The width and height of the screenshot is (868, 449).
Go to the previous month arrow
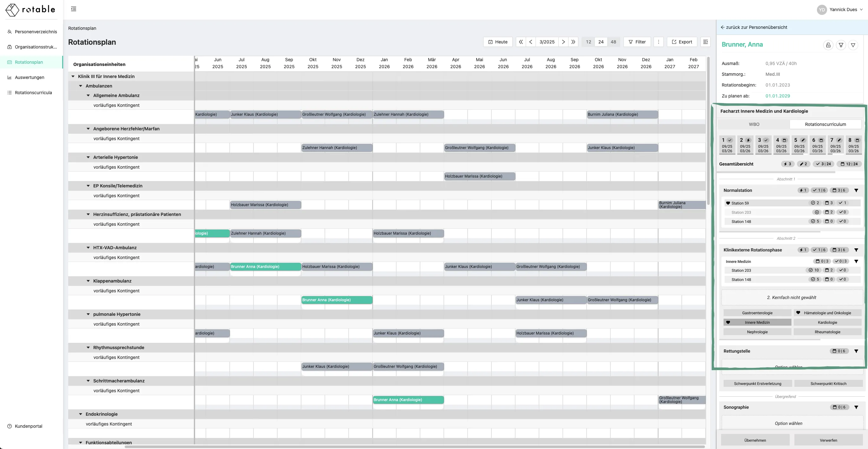tap(530, 42)
